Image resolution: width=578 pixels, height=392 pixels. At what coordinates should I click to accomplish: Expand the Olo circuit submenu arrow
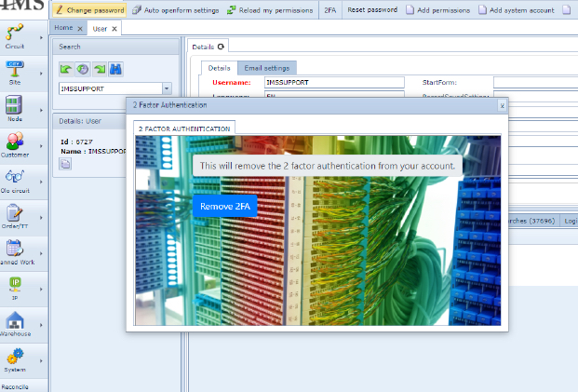[x=41, y=182]
